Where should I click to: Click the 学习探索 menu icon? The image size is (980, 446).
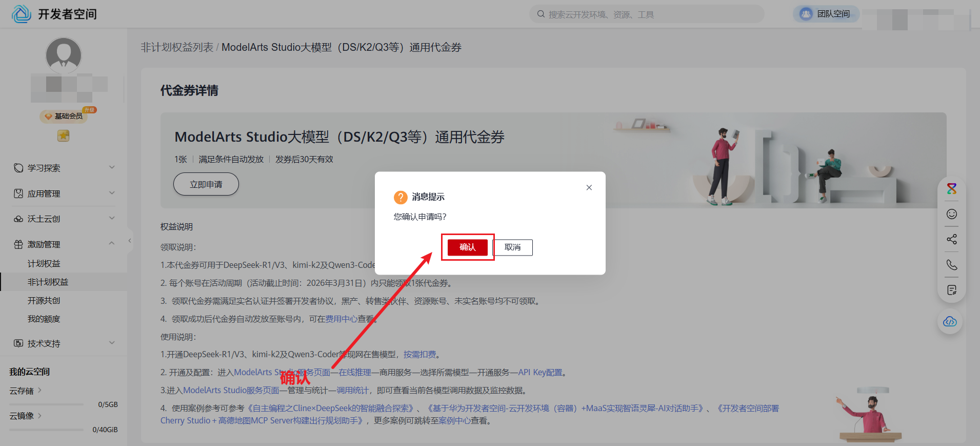coord(18,168)
